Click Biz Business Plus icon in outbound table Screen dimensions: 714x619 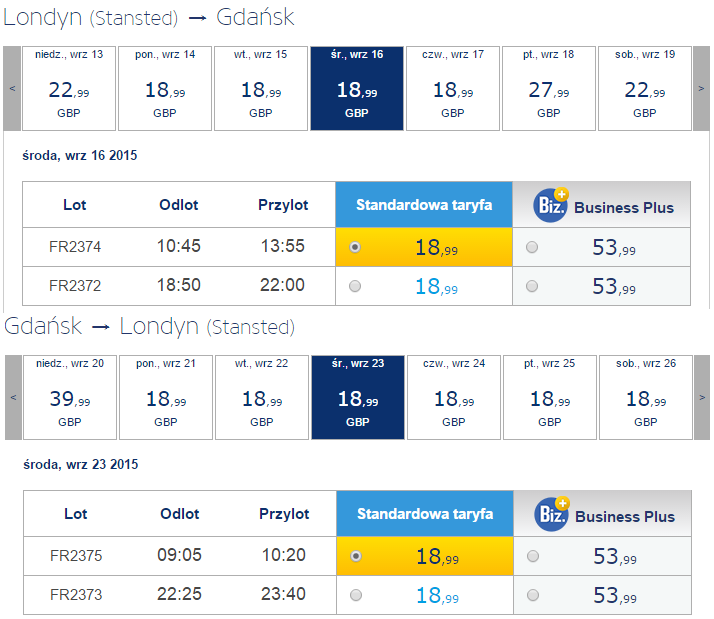(551, 205)
